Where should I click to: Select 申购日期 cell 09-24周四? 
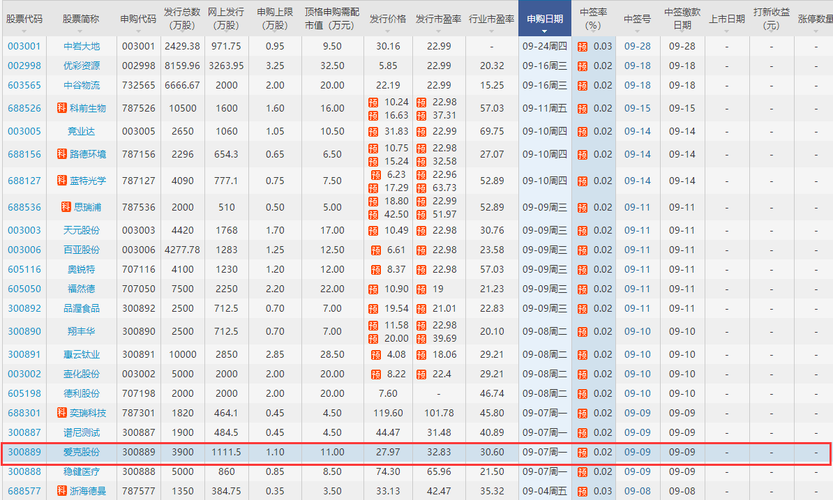[545, 46]
